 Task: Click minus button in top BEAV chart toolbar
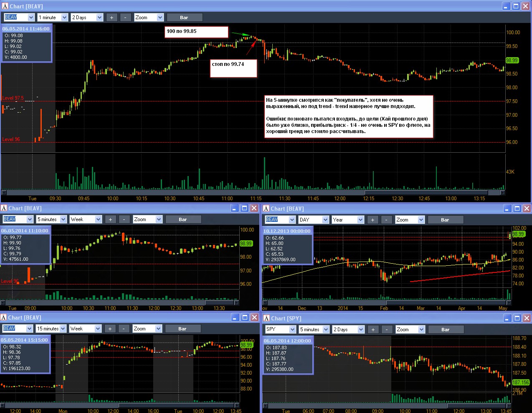point(125,18)
